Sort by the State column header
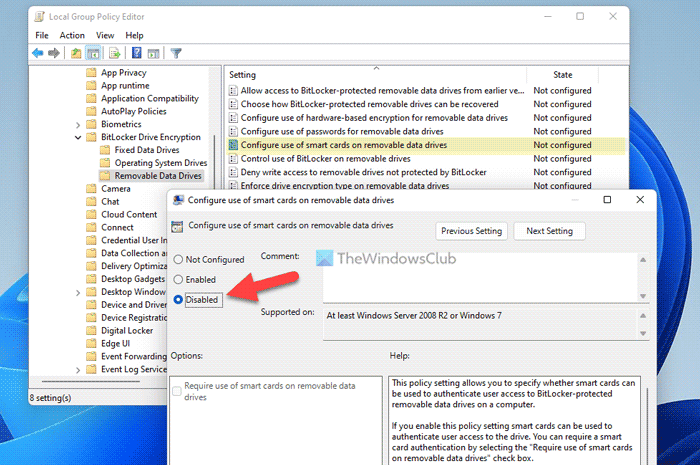This screenshot has width=700, height=465. coord(562,75)
